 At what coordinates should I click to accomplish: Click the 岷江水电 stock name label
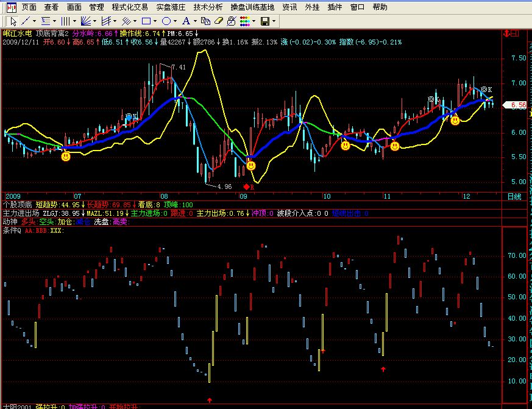tap(17, 34)
